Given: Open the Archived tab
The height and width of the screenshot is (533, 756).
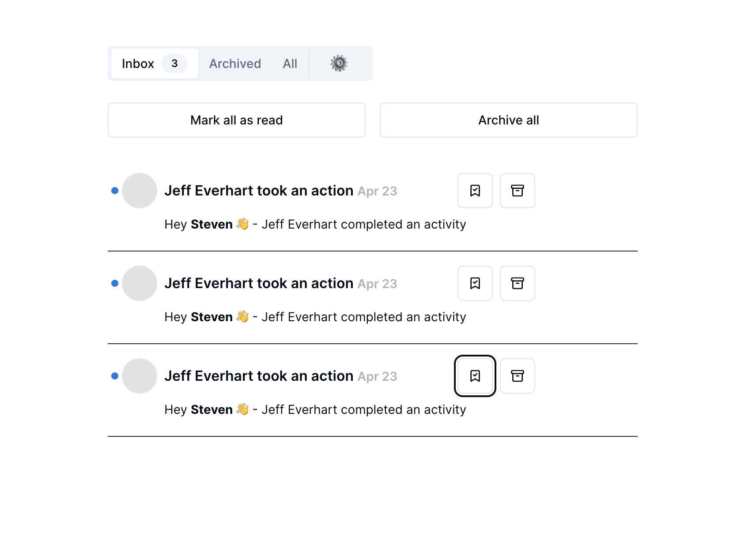Looking at the screenshot, I should tap(235, 64).
